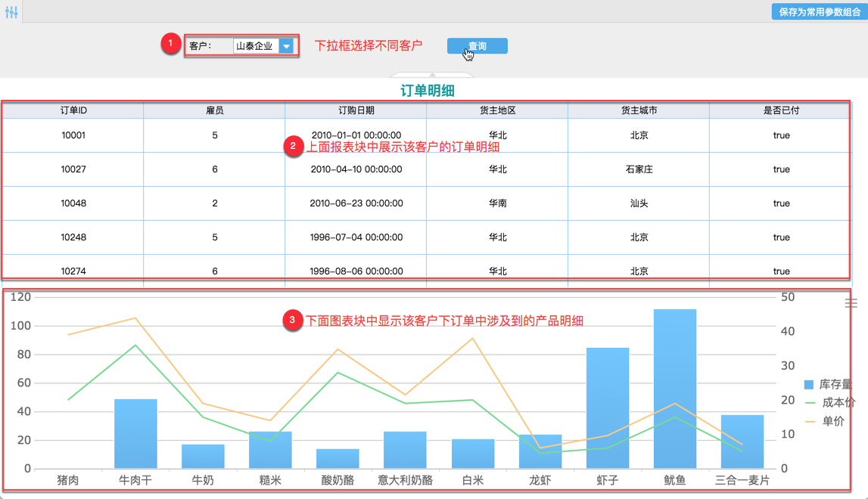Click the 虾子 stock bar in chart

tap(607, 408)
